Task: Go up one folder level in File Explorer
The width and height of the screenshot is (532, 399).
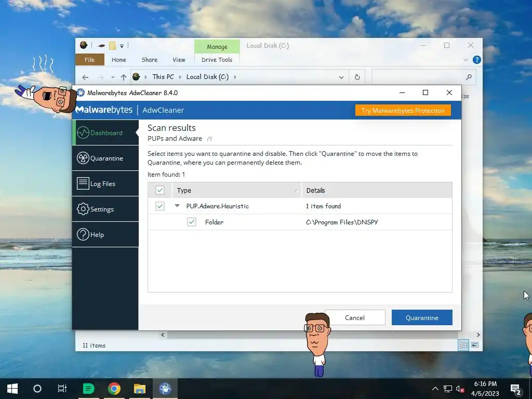Action: (x=124, y=77)
